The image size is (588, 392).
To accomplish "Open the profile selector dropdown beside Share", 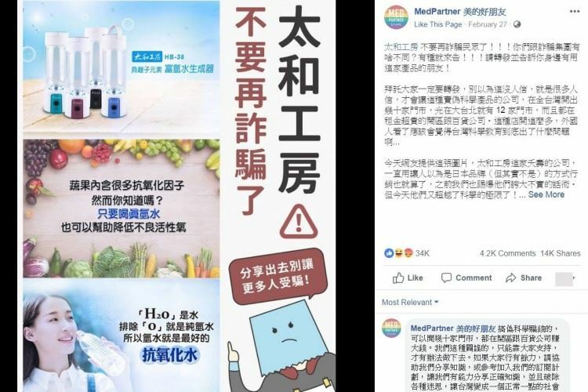I will coord(564,279).
